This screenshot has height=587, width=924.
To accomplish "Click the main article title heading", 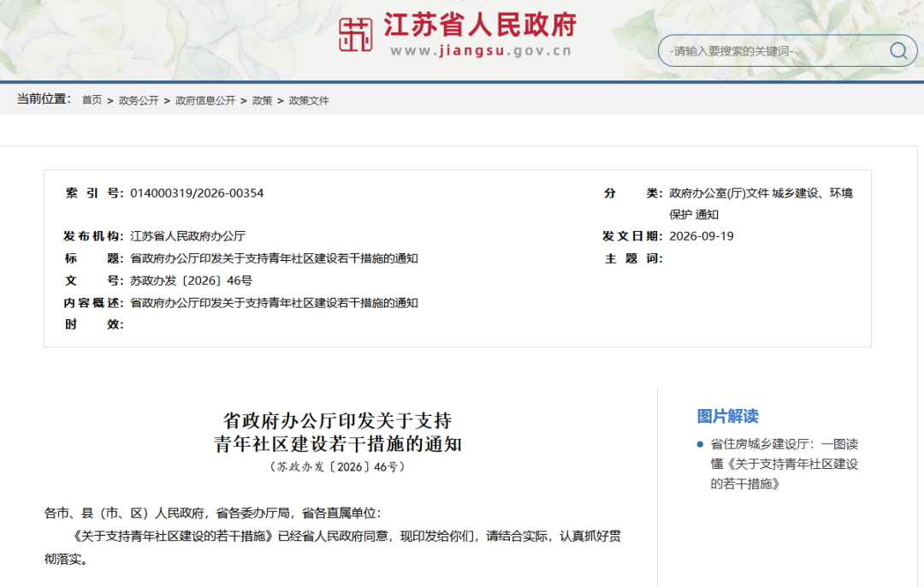I will [338, 432].
